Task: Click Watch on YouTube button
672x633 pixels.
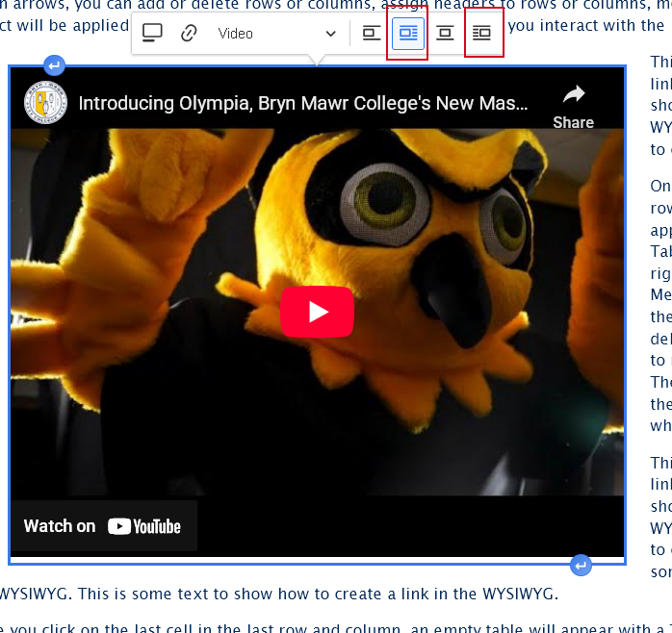Action: (103, 526)
